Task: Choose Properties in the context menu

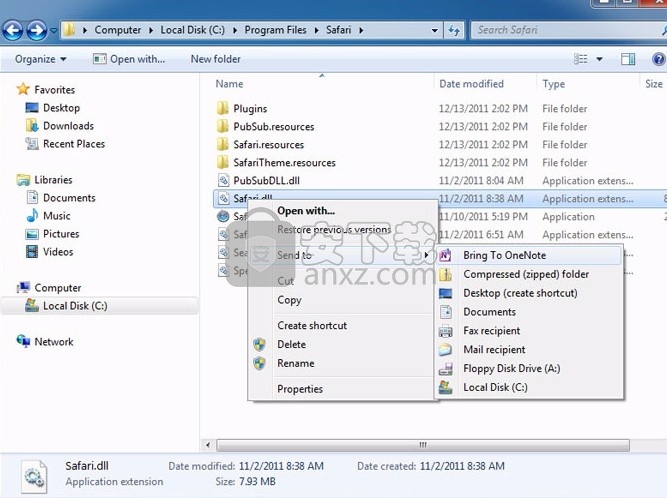Action: (300, 389)
